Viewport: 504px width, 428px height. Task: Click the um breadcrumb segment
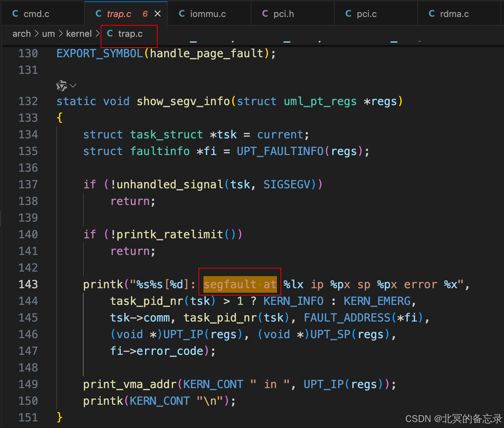(49, 34)
